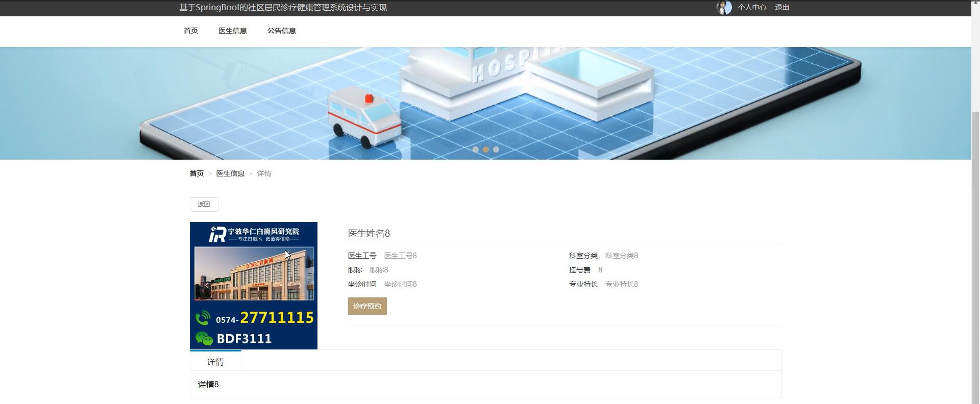
Task: Click the 详情8 content text
Action: [208, 384]
